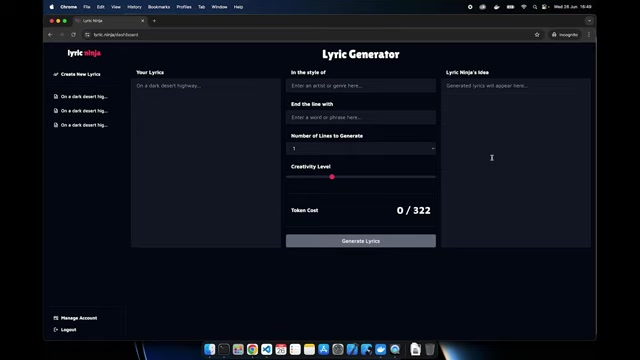Bookmark the page with the star icon

pos(537,35)
